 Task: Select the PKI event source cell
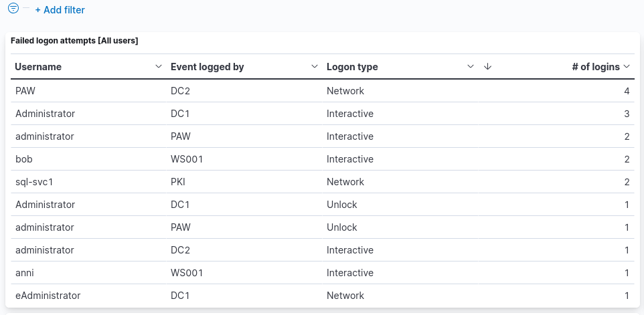[179, 182]
